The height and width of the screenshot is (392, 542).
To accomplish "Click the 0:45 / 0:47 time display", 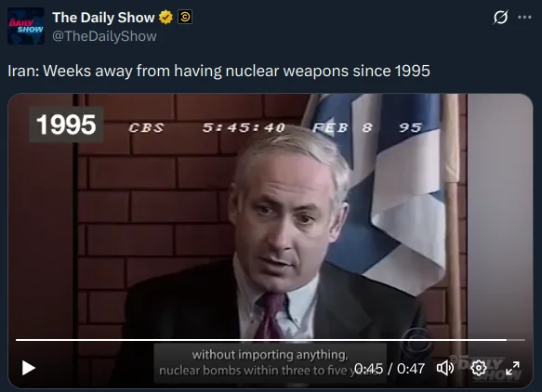I will pos(390,369).
